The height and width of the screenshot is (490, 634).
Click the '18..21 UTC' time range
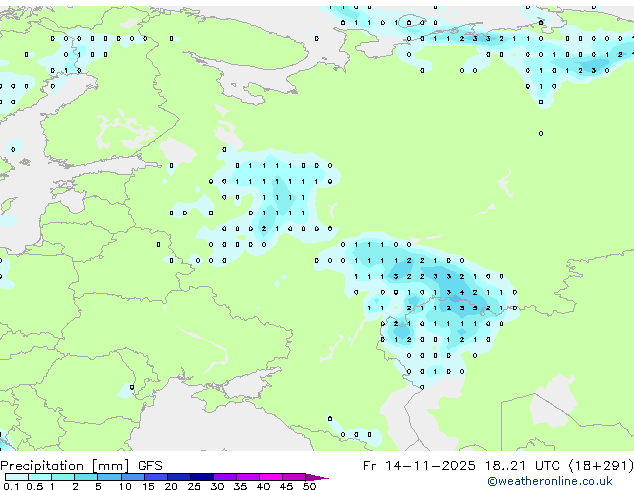click(x=522, y=466)
